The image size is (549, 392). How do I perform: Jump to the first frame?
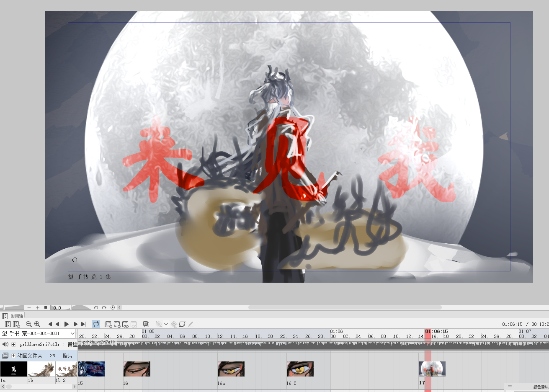point(50,324)
